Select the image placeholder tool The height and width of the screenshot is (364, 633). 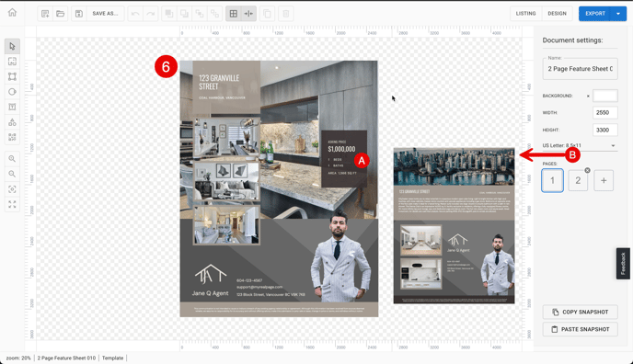pos(12,62)
